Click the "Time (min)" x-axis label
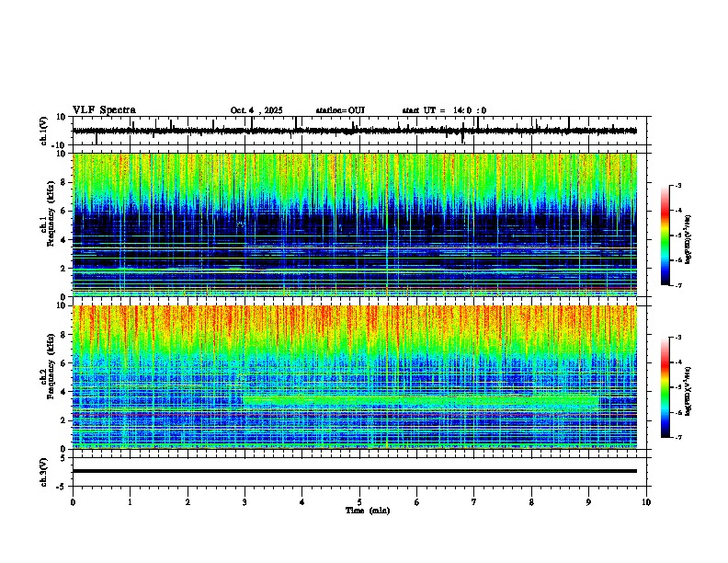 click(368, 511)
